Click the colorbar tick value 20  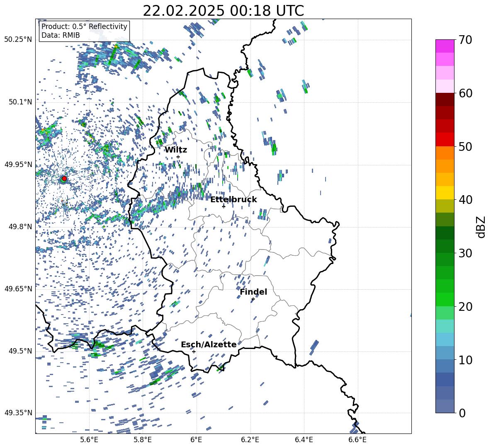point(465,306)
